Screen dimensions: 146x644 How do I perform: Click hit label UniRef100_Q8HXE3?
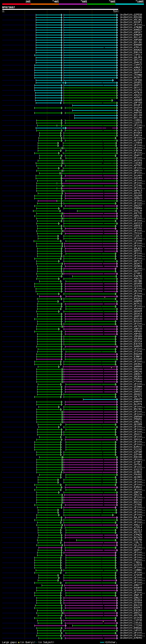click(131, 226)
